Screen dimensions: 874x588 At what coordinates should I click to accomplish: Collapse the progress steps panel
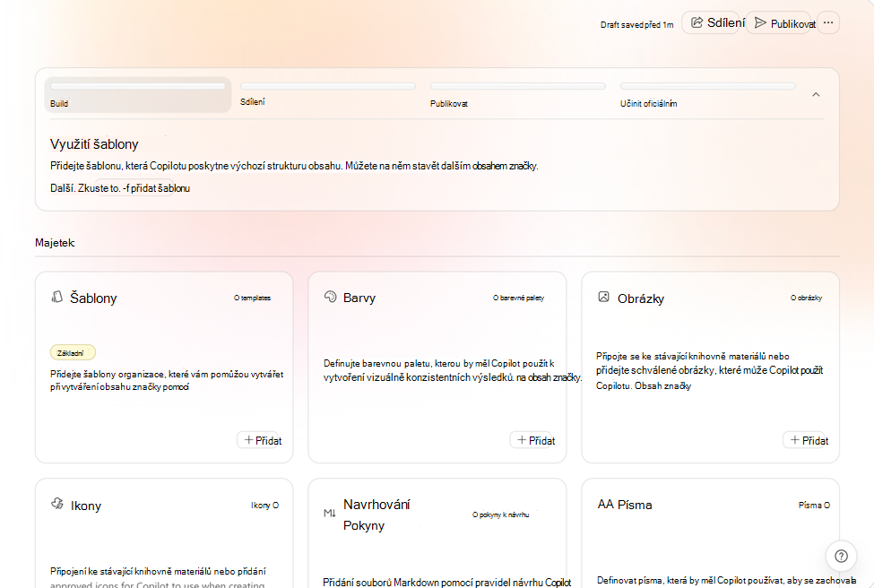[816, 95]
